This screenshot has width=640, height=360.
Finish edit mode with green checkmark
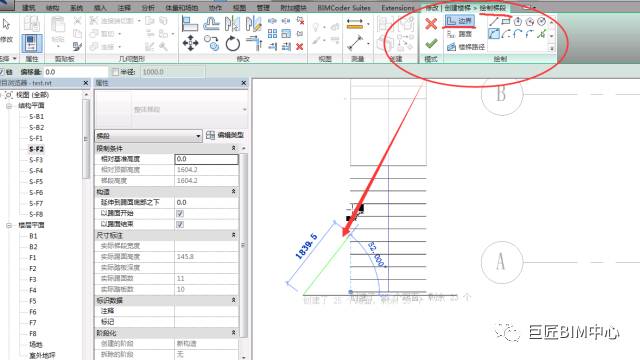click(431, 43)
